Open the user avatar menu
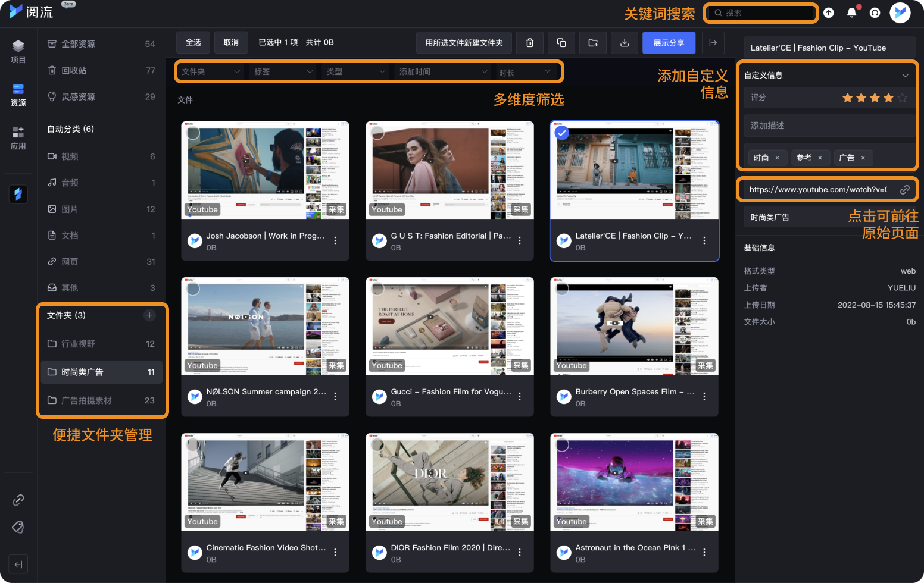Viewport: 924px width, 583px height. pyautogui.click(x=900, y=12)
